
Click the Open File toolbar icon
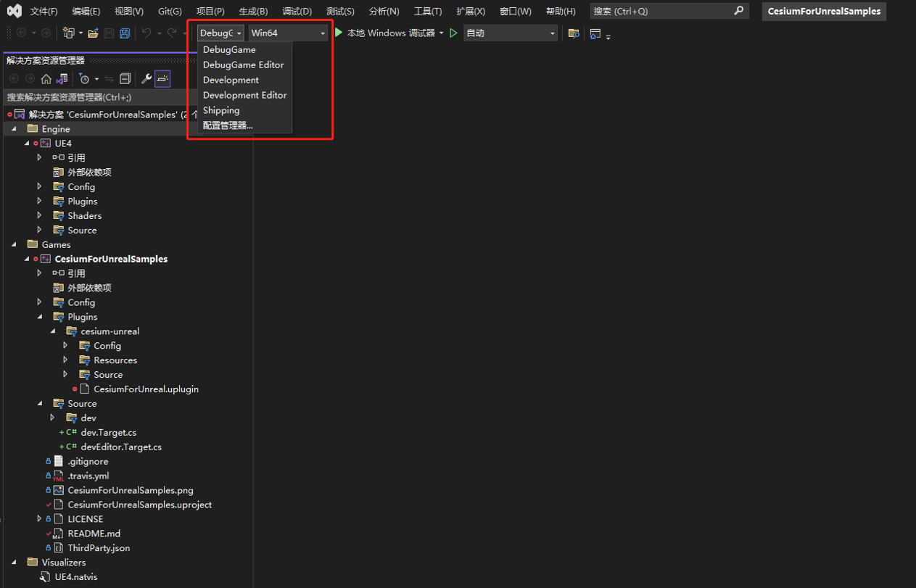(93, 33)
